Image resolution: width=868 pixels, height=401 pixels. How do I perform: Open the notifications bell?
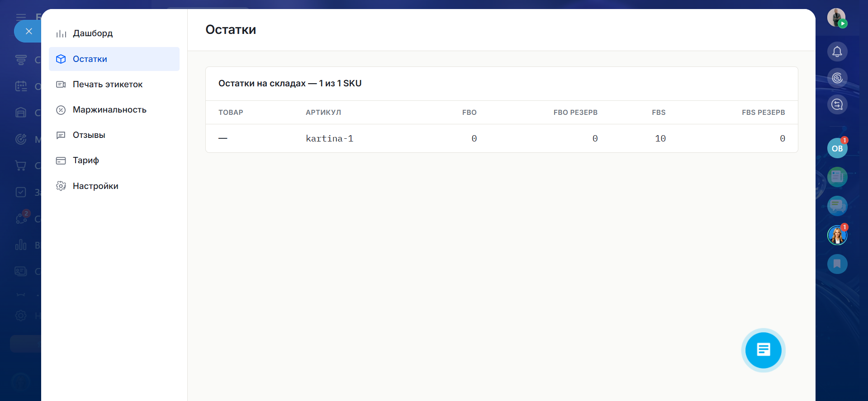[837, 52]
